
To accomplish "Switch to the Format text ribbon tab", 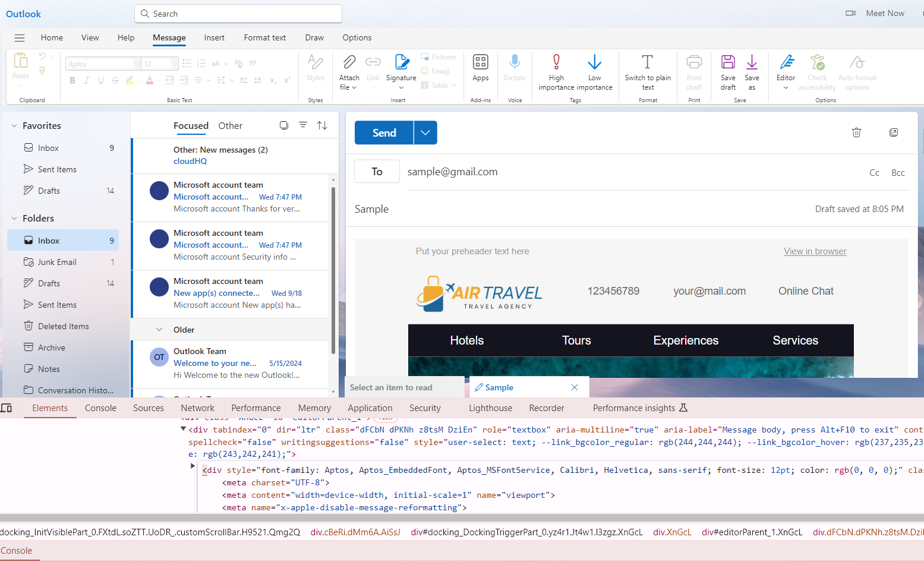I will click(264, 37).
